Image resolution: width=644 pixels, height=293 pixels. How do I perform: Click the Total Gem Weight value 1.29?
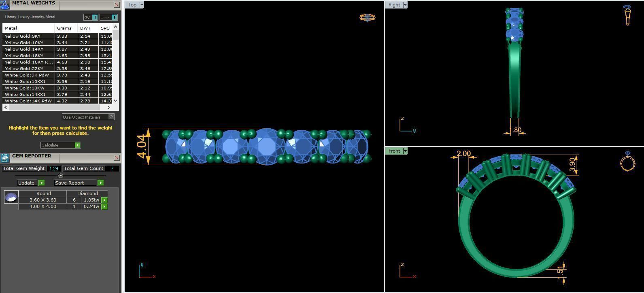(x=54, y=168)
